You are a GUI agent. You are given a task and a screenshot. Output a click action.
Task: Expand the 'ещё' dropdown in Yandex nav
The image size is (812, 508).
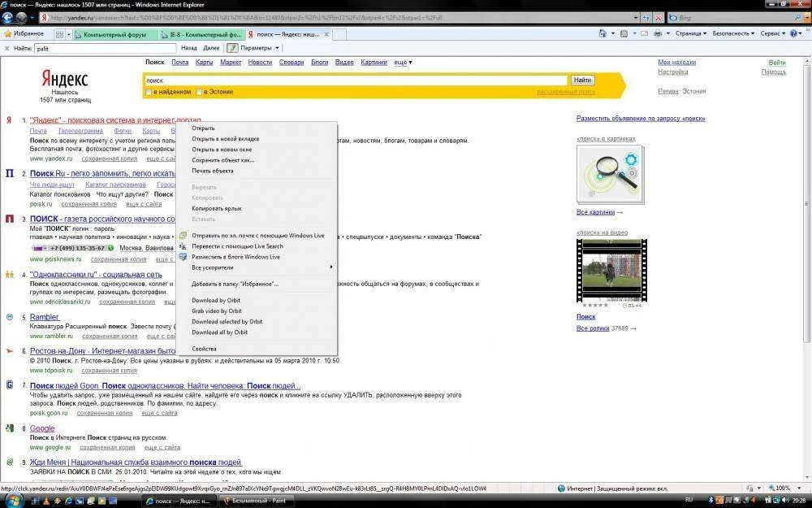403,63
